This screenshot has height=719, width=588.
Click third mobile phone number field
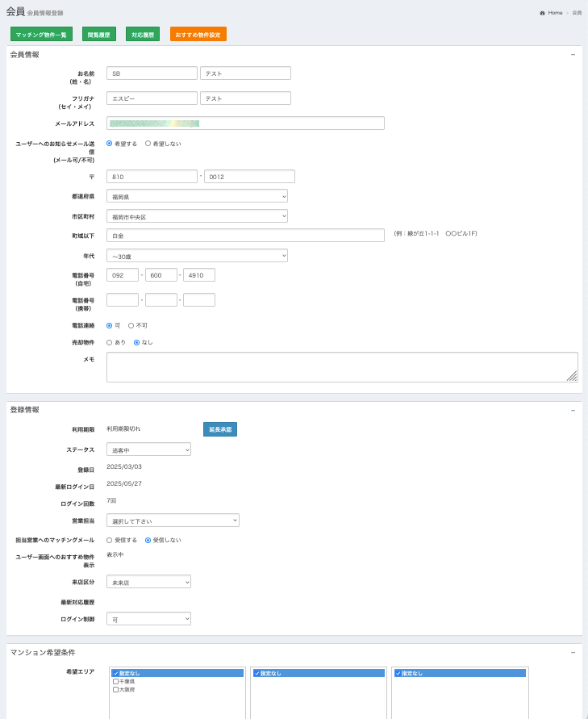199,300
